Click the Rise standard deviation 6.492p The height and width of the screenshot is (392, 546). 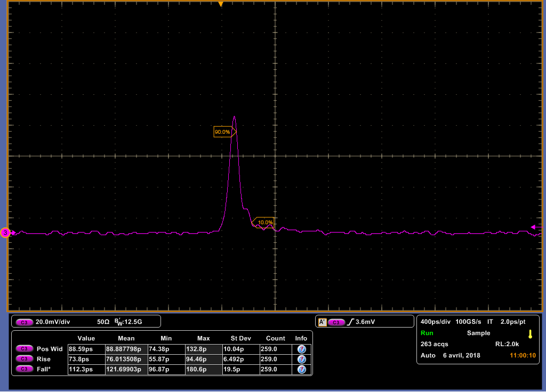coord(241,359)
